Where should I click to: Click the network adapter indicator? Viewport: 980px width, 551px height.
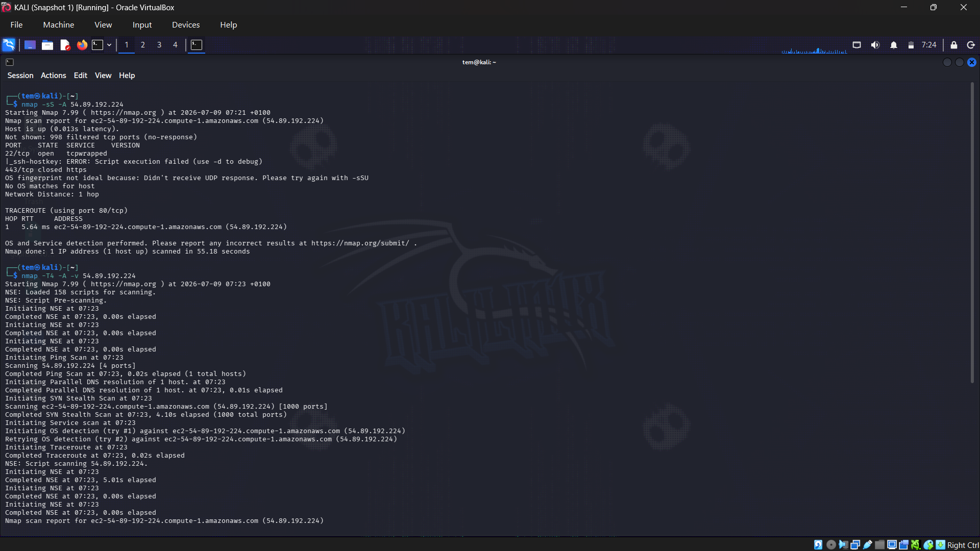pos(855,545)
